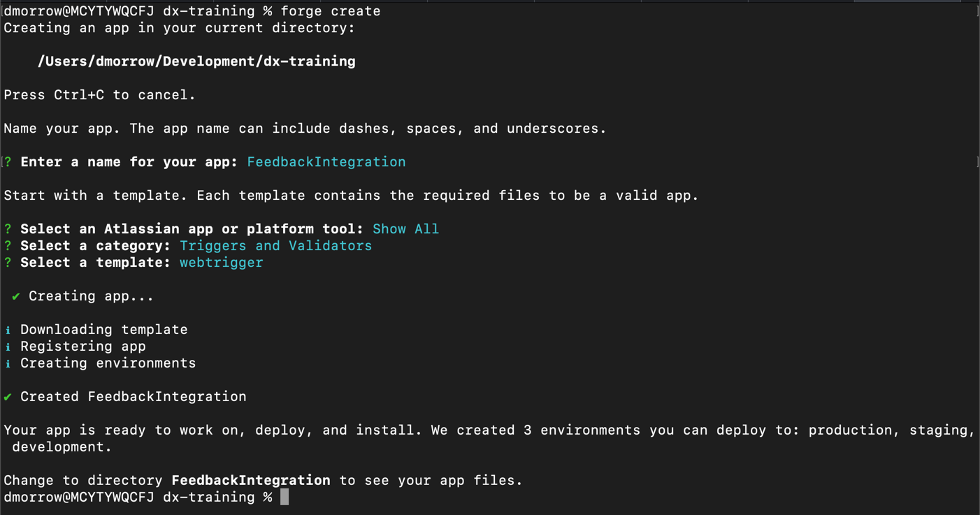Click the question mark beside "Enter a name for your app"
This screenshot has width=980, height=515.
[7, 161]
